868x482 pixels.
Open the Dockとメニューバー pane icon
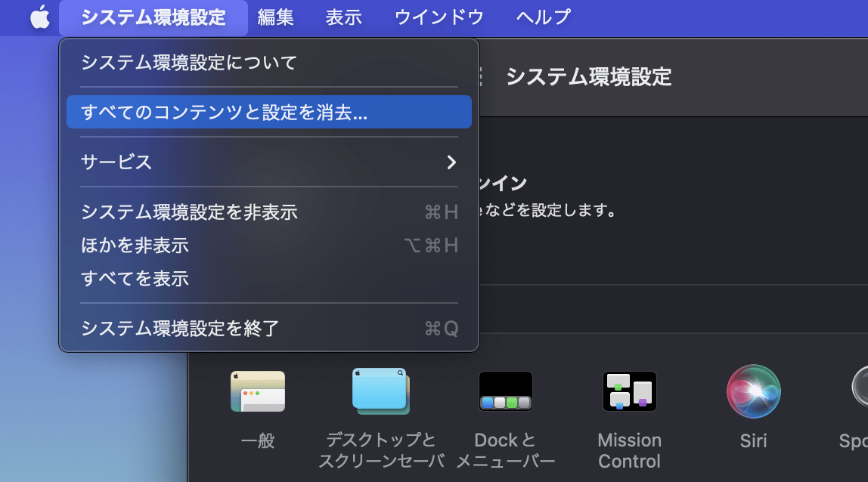[x=505, y=391]
